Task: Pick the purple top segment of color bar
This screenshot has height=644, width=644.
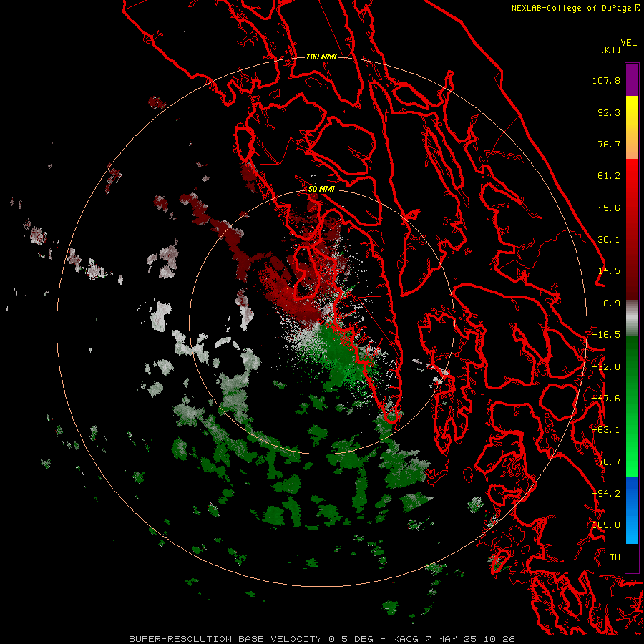Action: click(632, 79)
